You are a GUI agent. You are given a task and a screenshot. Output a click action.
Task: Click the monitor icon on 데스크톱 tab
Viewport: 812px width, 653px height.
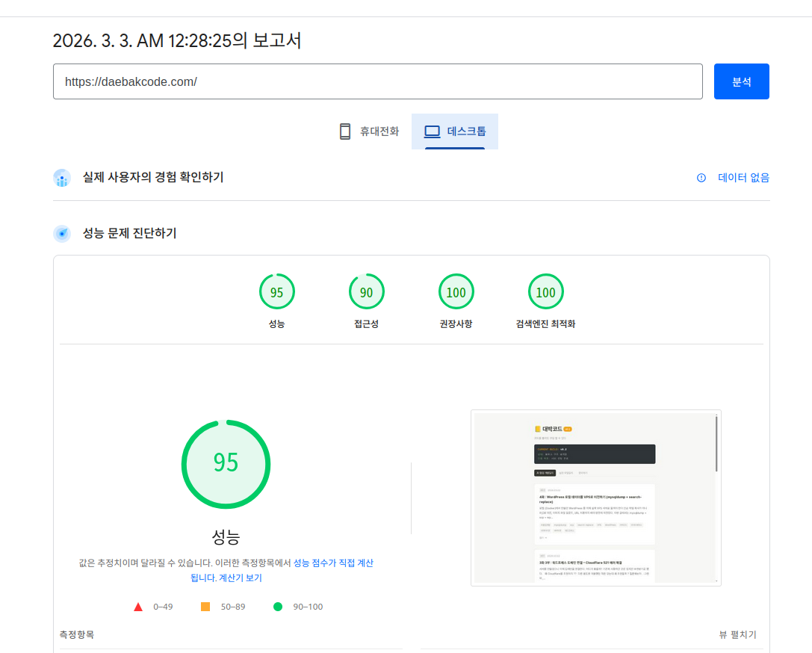click(x=431, y=131)
